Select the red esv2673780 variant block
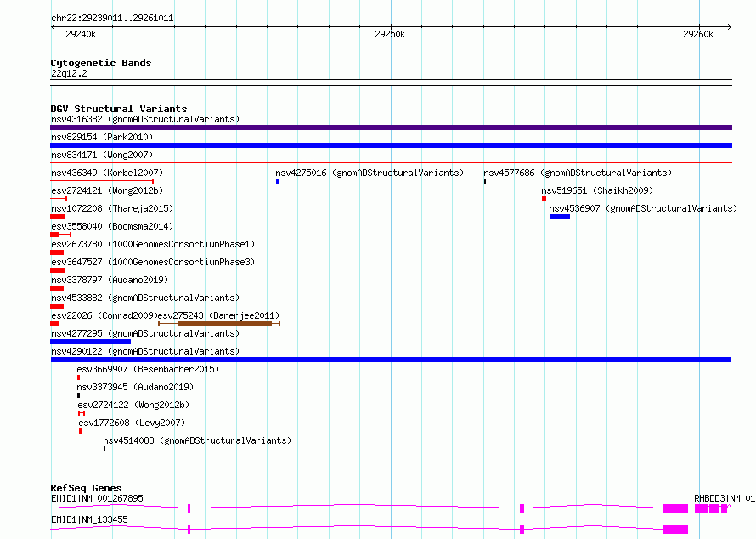 click(57, 252)
